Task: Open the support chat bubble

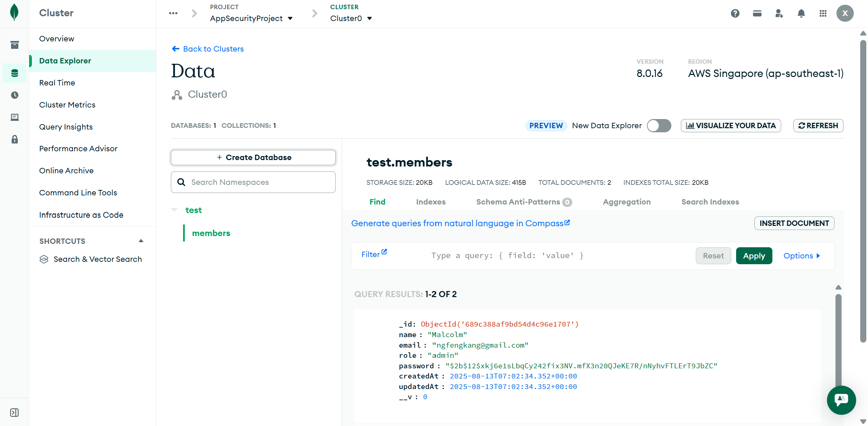Action: tap(842, 400)
